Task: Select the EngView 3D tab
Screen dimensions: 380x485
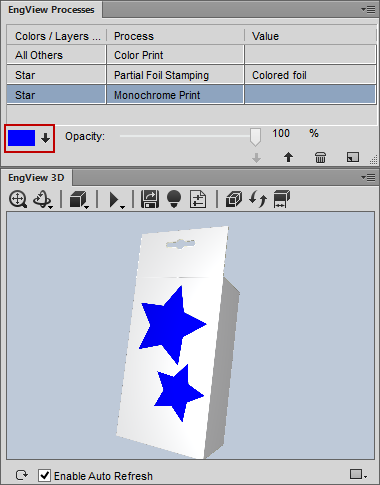Action: coord(36,178)
